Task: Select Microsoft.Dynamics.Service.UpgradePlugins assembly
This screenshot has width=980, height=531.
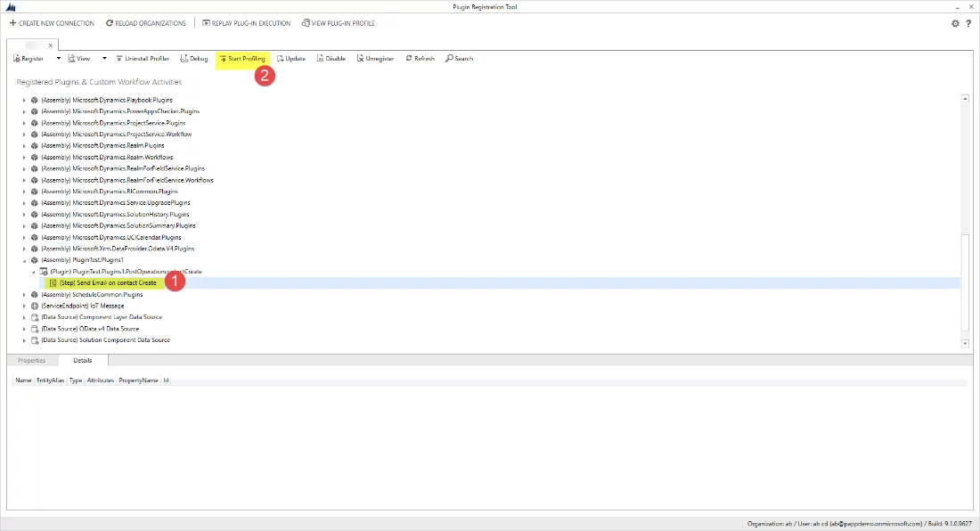Action: click(x=116, y=203)
